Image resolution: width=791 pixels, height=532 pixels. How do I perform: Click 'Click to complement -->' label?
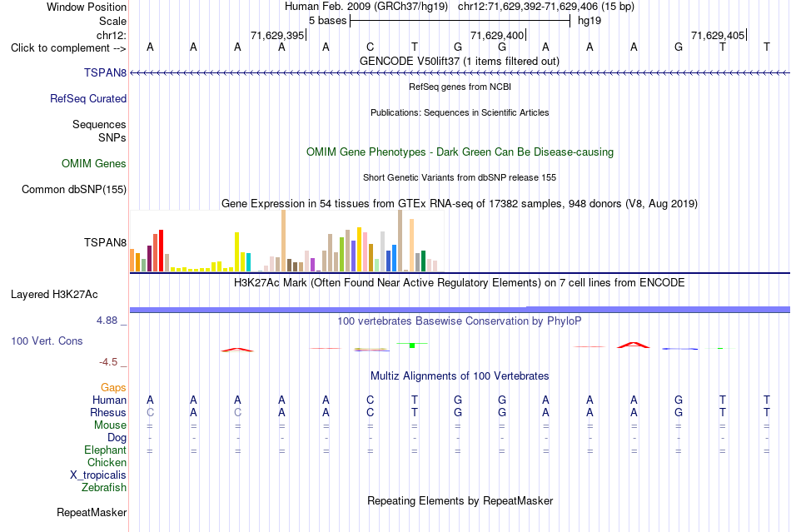pyautogui.click(x=68, y=48)
